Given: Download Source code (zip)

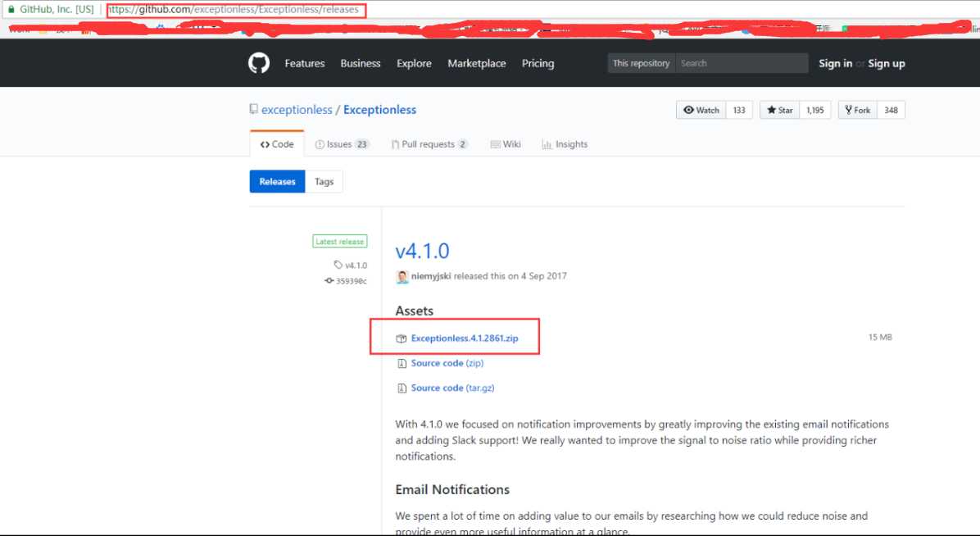Looking at the screenshot, I should [447, 363].
